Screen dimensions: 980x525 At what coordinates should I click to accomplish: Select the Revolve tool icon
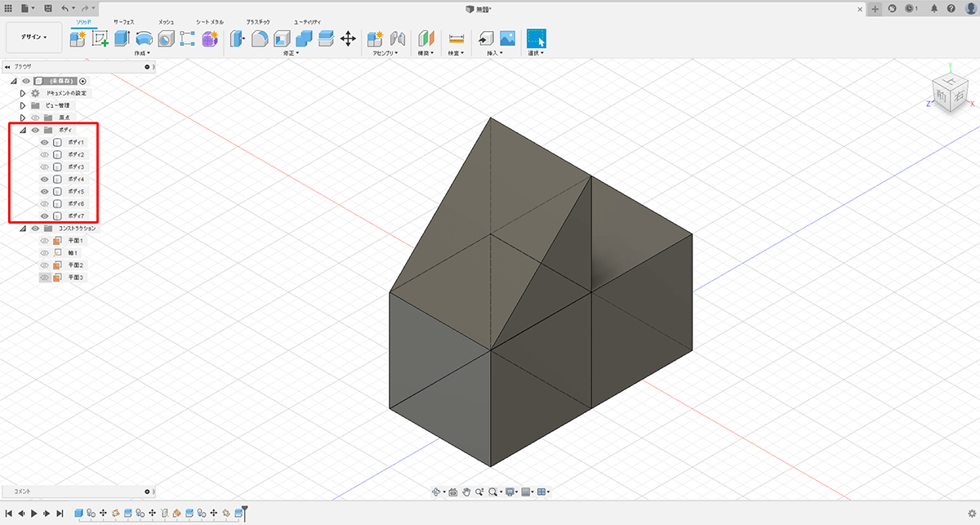[x=144, y=38]
